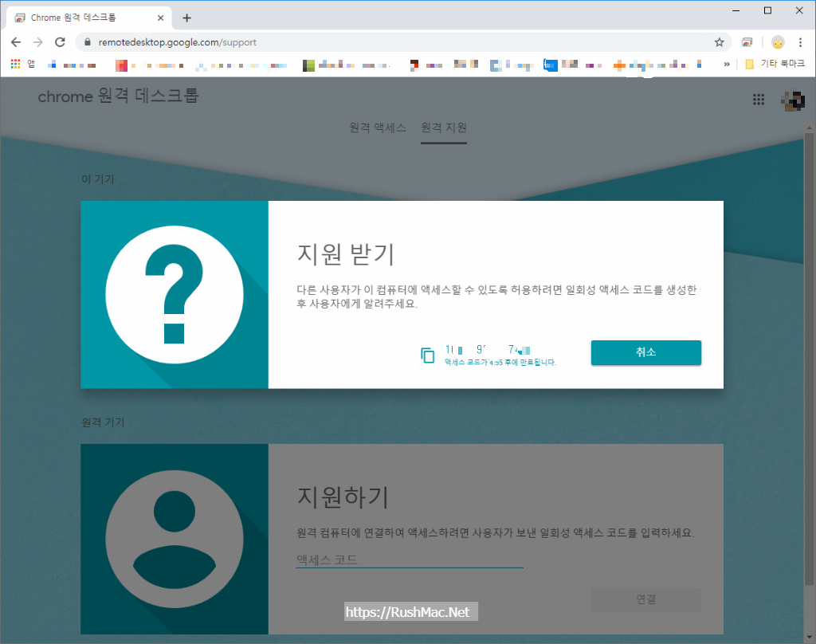Image resolution: width=816 pixels, height=644 pixels.
Task: Click the browser back arrow
Action: (16, 42)
